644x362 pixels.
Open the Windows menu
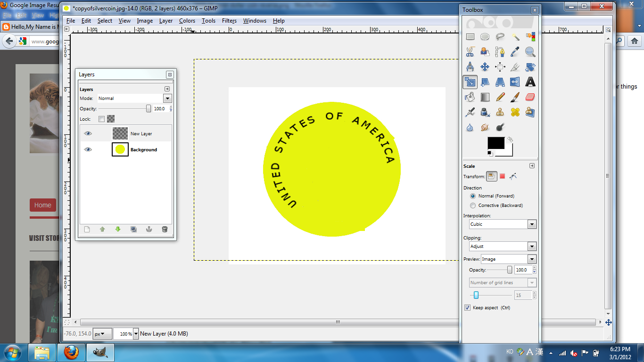255,21
